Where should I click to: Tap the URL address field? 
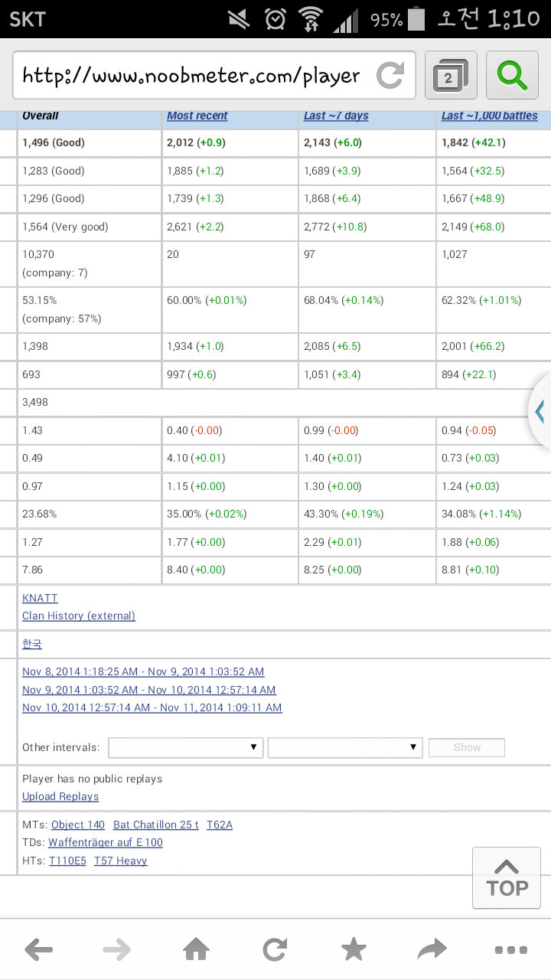(x=191, y=76)
